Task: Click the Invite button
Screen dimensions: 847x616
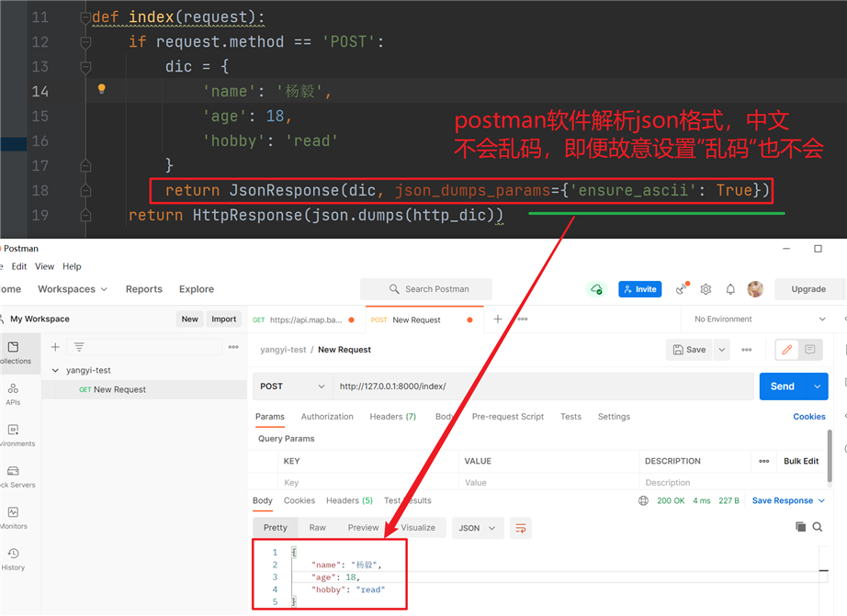Action: pyautogui.click(x=640, y=289)
